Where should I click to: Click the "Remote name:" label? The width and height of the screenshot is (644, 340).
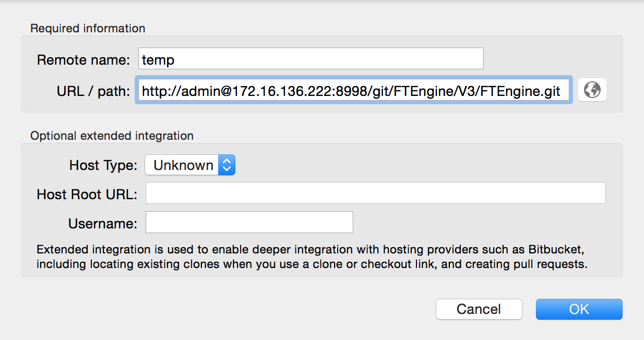coord(83,60)
